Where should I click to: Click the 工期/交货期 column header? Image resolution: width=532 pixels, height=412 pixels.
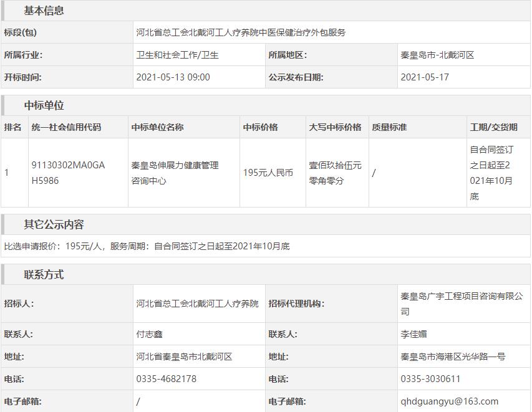coord(493,127)
